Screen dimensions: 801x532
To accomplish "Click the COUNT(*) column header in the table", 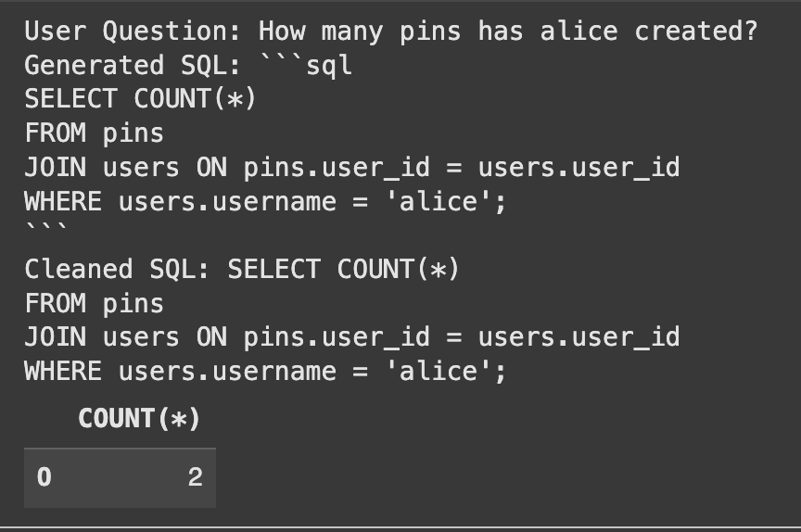I will tap(139, 419).
